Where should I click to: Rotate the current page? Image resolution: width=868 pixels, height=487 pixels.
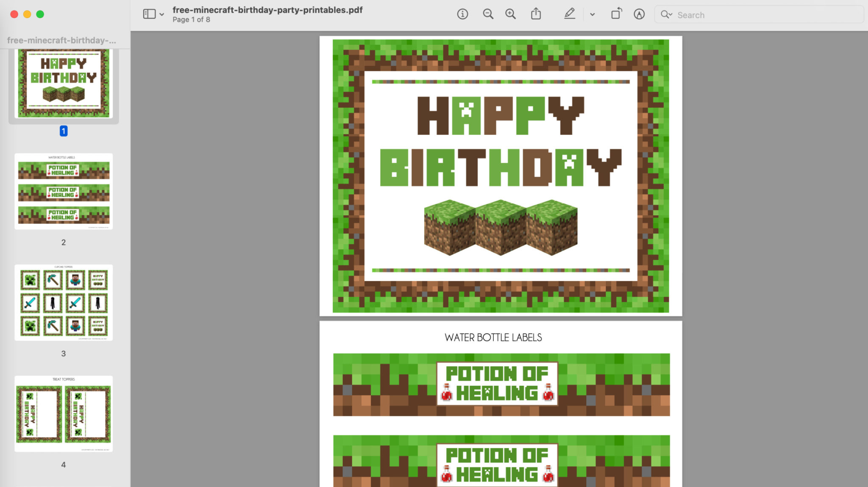coord(617,14)
